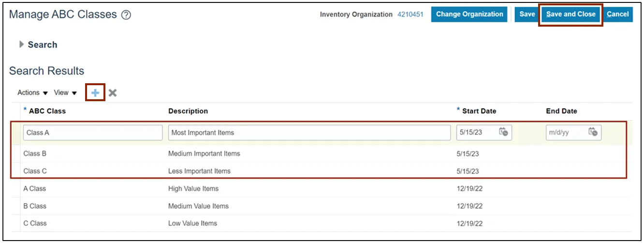
Task: Sort by the Description column header
Action: [x=188, y=111]
